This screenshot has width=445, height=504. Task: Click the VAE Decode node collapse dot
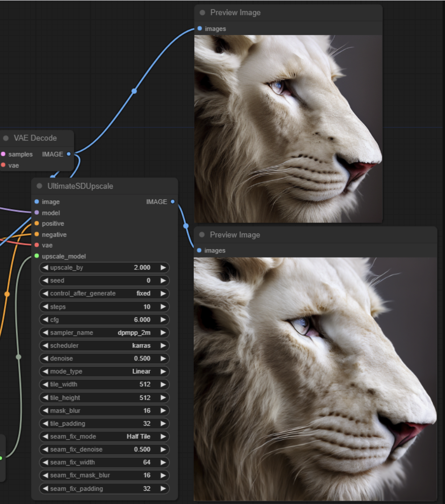click(6, 138)
